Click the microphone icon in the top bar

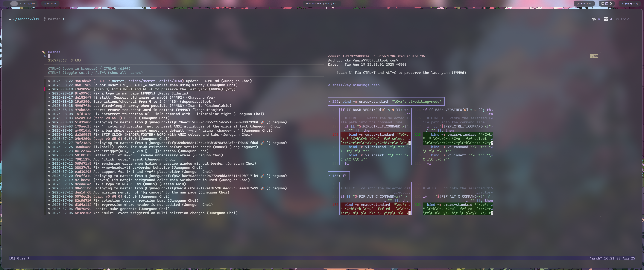(587, 4)
